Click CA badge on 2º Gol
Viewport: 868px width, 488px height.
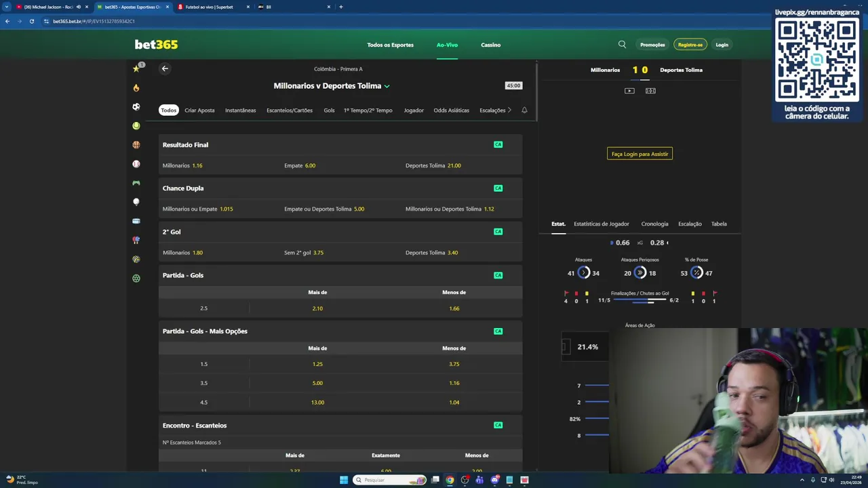pyautogui.click(x=498, y=231)
